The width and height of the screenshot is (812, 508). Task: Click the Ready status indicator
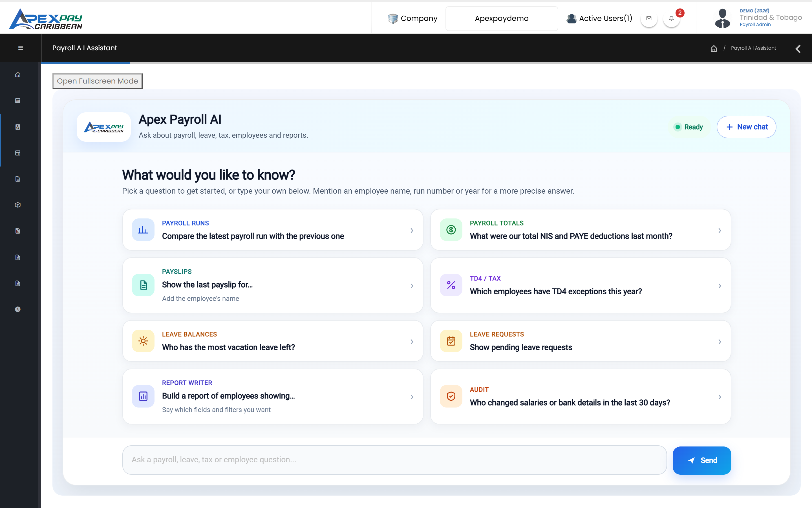click(689, 127)
